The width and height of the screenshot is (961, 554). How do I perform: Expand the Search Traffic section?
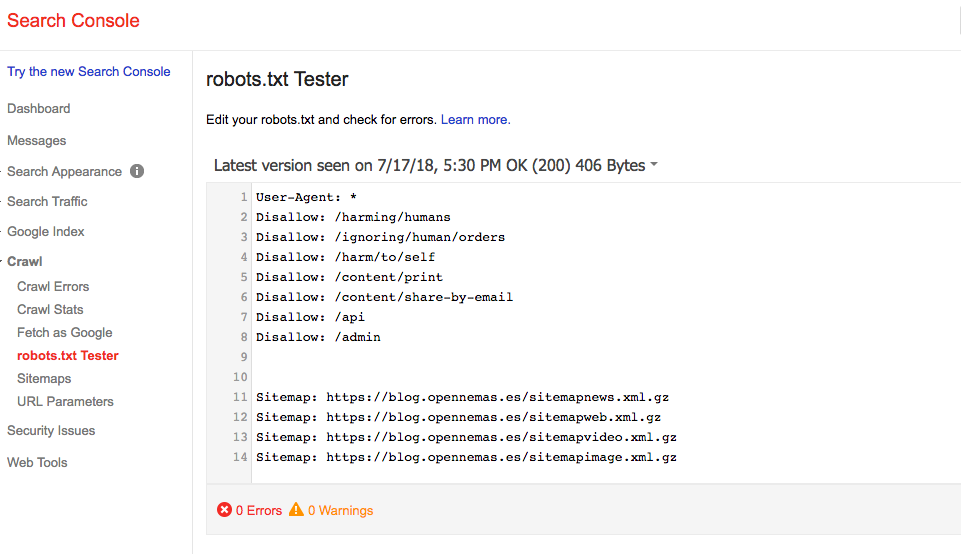[47, 201]
